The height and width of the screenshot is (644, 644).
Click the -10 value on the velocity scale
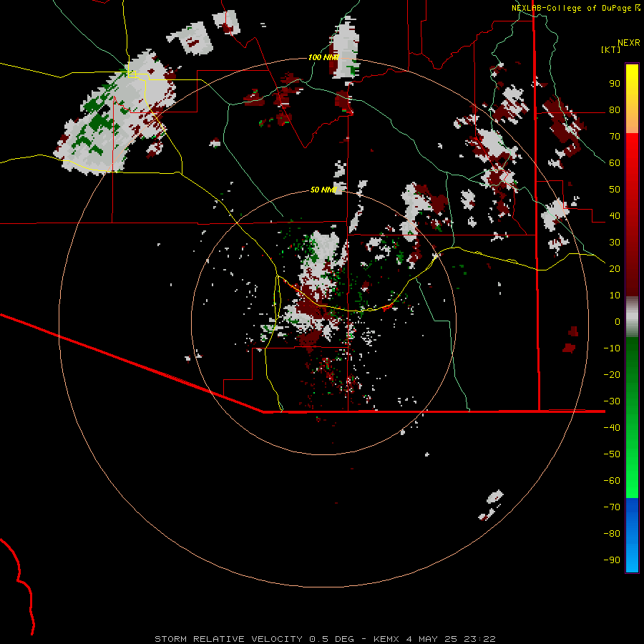click(612, 348)
